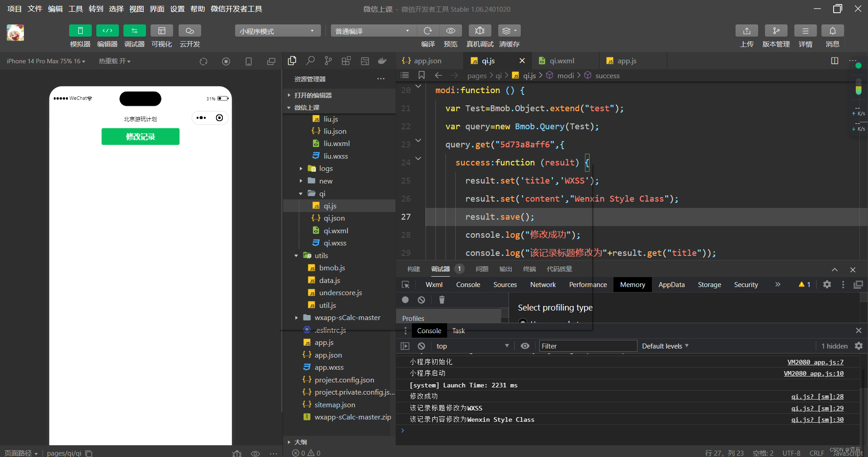Image resolution: width=868 pixels, height=457 pixels.
Task: Open qi.wxml in the file tree
Action: pos(336,231)
